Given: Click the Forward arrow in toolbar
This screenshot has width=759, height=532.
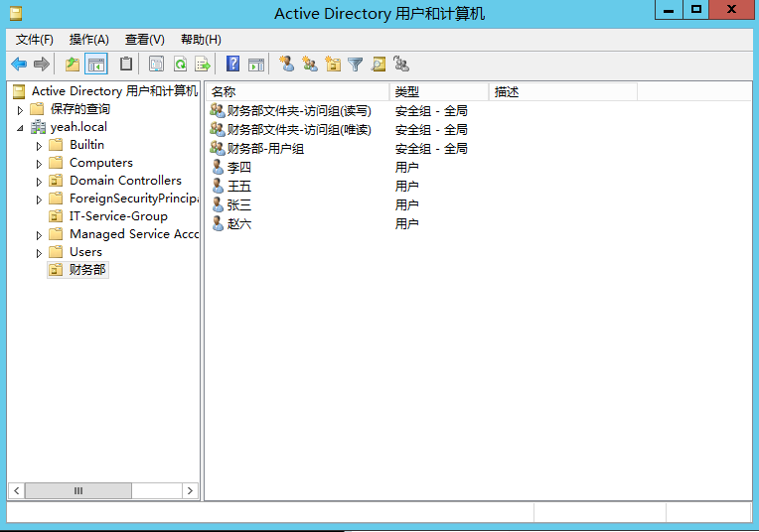Looking at the screenshot, I should point(42,64).
